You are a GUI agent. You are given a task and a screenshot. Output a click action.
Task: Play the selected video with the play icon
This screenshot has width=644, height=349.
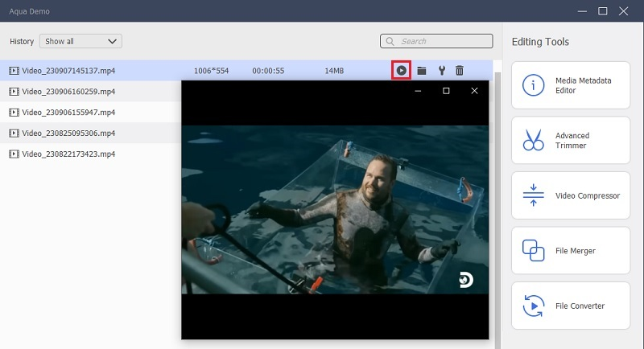click(401, 71)
